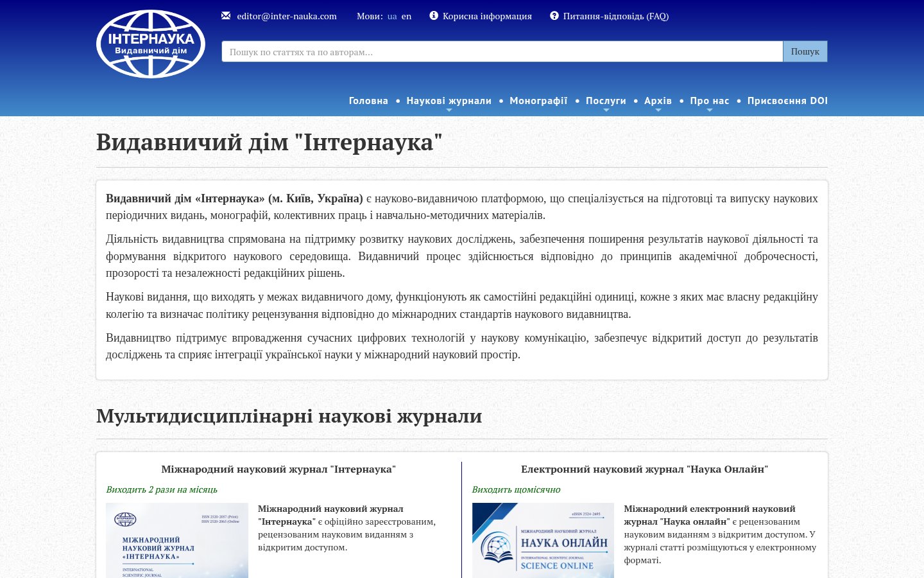
Task: Click the "Мови:" label
Action: coord(370,16)
